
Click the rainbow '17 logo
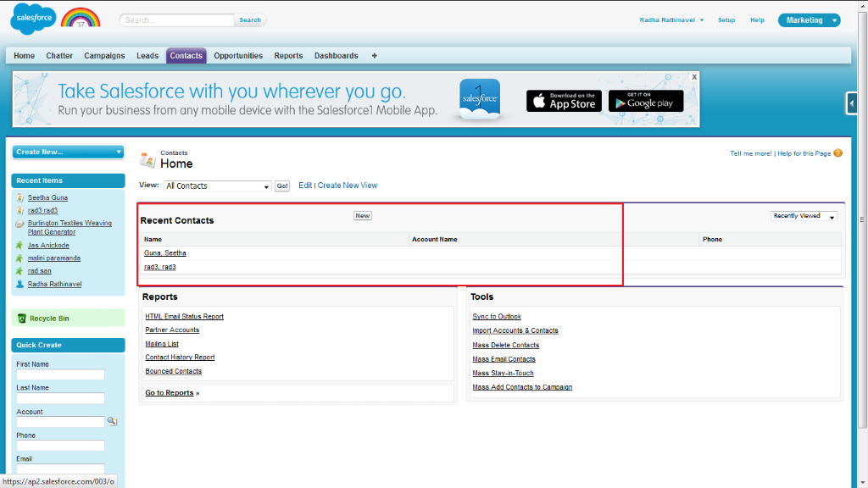point(81,18)
